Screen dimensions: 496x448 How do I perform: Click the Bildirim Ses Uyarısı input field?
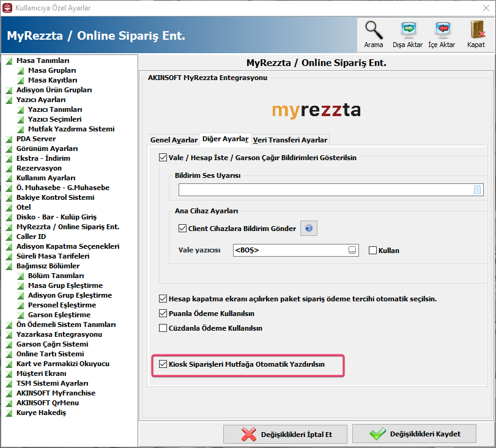click(324, 189)
